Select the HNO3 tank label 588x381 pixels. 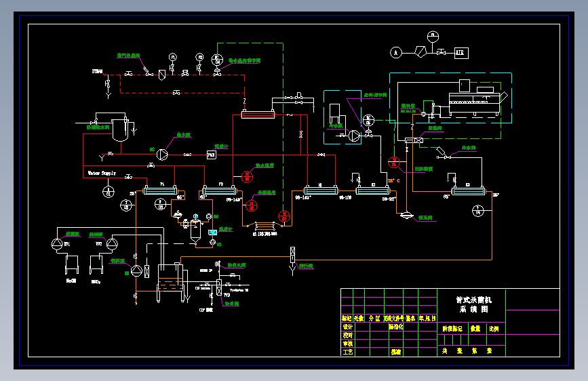(x=96, y=281)
